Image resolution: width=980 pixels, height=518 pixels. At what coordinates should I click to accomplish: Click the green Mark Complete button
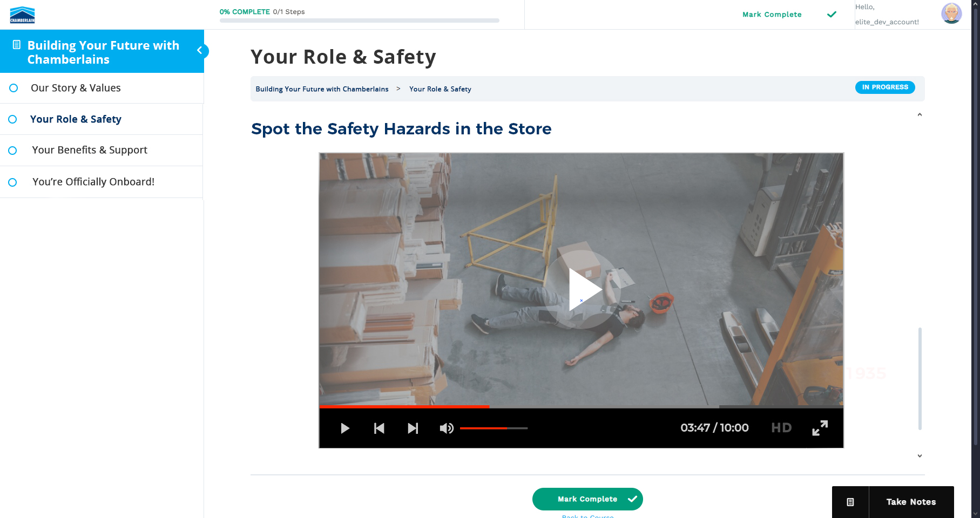pos(587,499)
